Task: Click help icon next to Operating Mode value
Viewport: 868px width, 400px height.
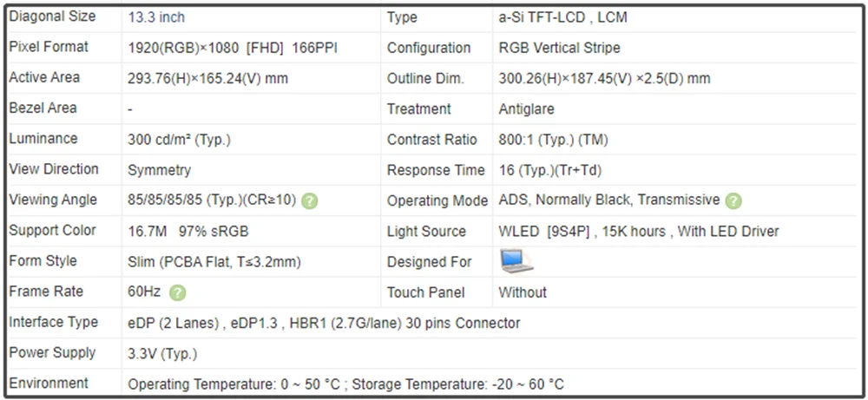Action: [733, 200]
